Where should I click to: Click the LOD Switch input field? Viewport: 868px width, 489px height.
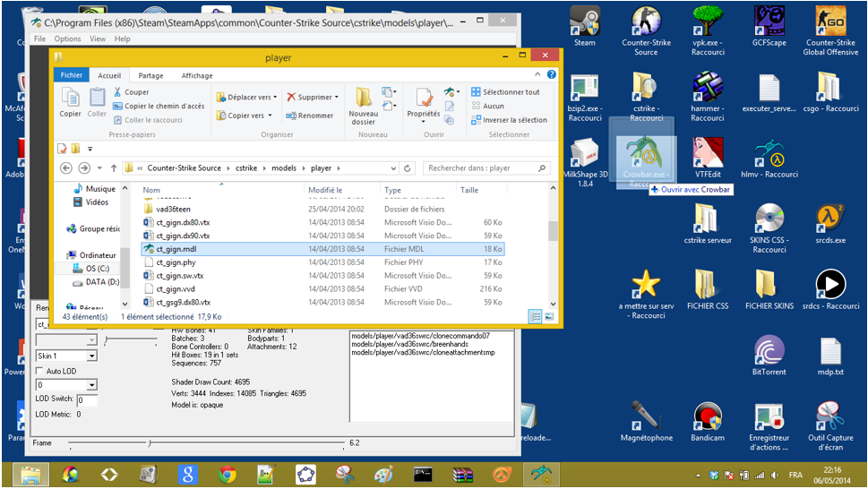tap(87, 399)
